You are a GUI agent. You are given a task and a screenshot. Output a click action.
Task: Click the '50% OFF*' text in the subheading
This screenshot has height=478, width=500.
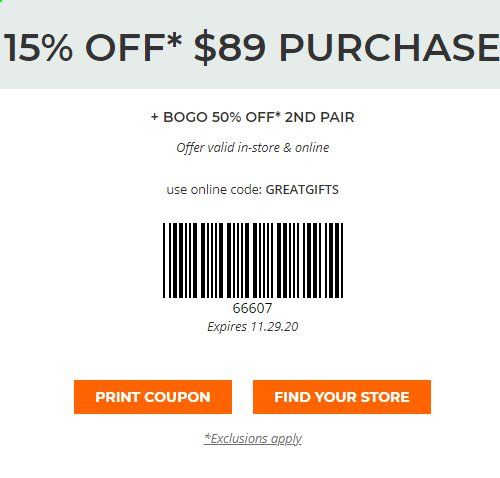(246, 117)
